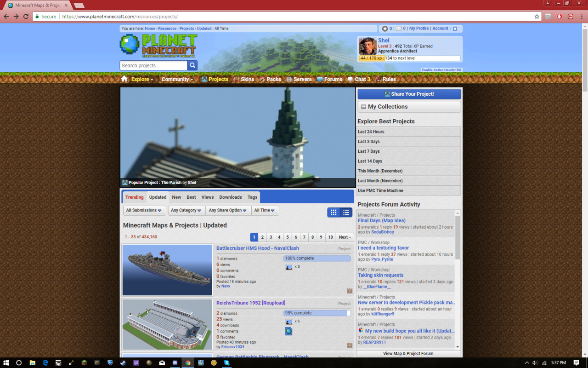
Task: Switch to the Downloads tab
Action: point(230,197)
